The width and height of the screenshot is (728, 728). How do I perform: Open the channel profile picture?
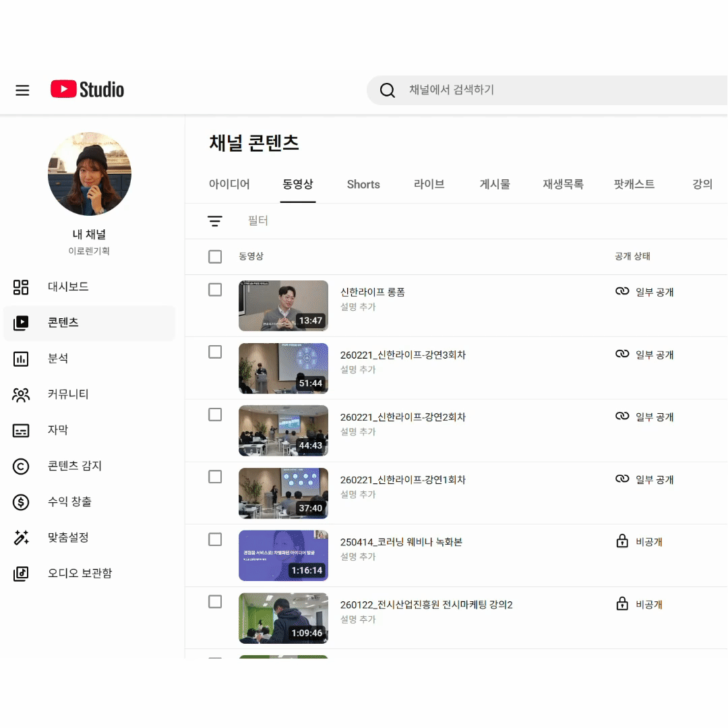click(x=90, y=174)
